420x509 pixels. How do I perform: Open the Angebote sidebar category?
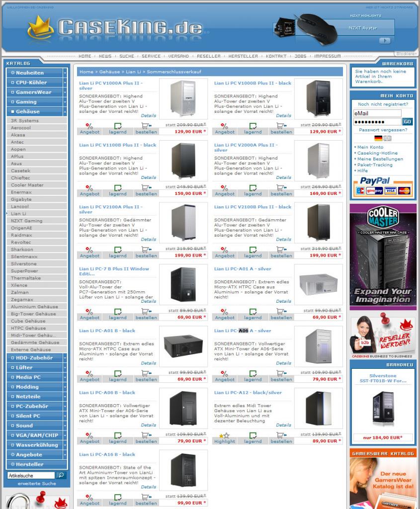click(34, 455)
